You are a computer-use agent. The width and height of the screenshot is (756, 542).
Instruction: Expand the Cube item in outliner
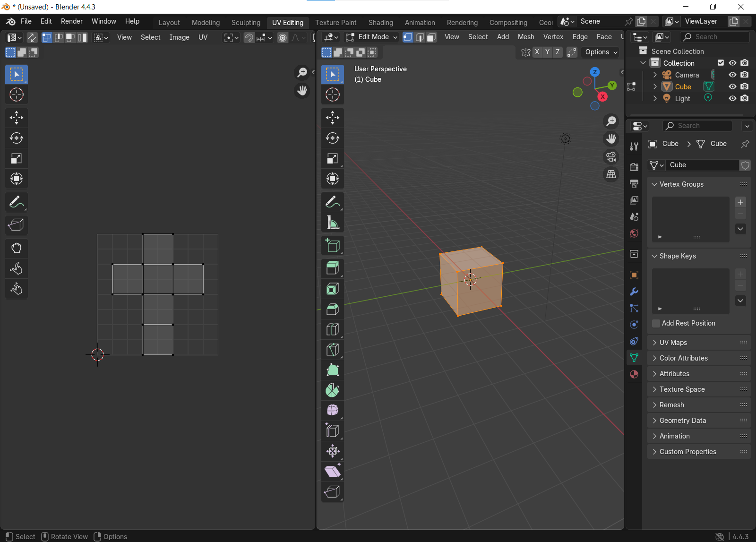point(655,86)
